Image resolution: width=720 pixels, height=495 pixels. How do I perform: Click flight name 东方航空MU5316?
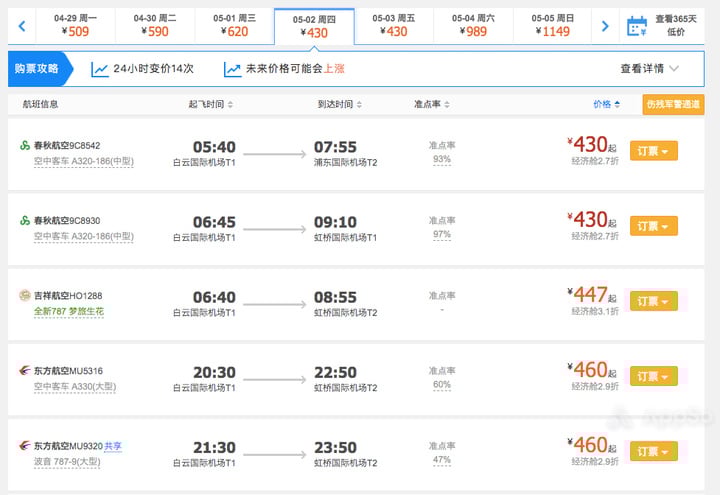coord(68,371)
